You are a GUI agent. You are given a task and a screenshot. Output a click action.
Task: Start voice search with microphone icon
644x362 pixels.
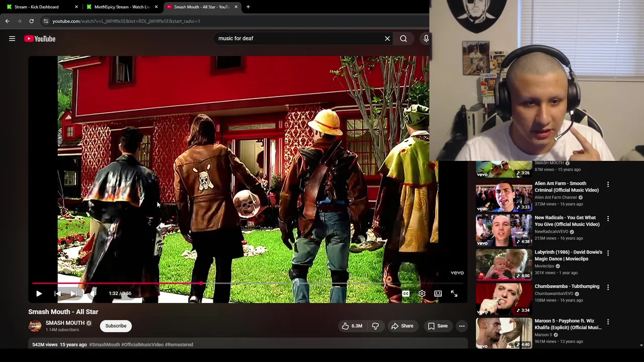pos(426,38)
